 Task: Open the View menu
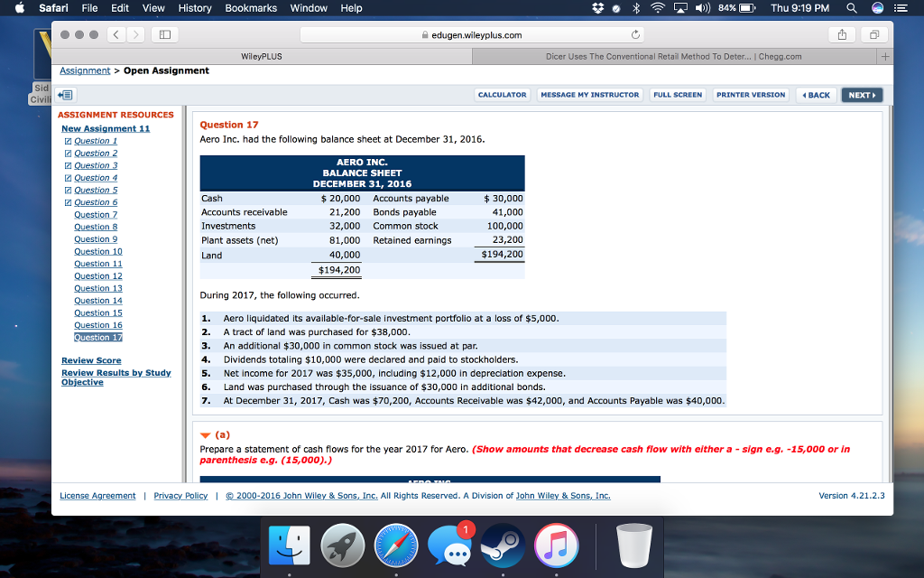pos(153,7)
